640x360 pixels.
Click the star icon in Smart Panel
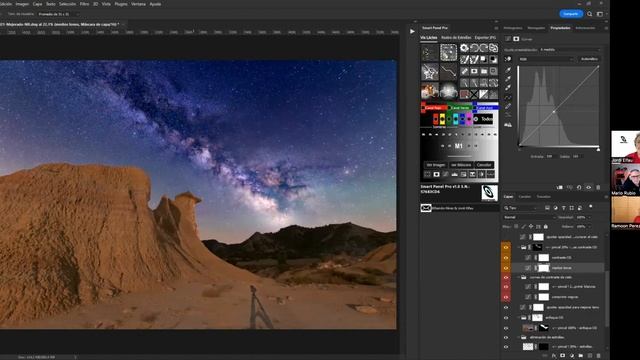click(430, 72)
